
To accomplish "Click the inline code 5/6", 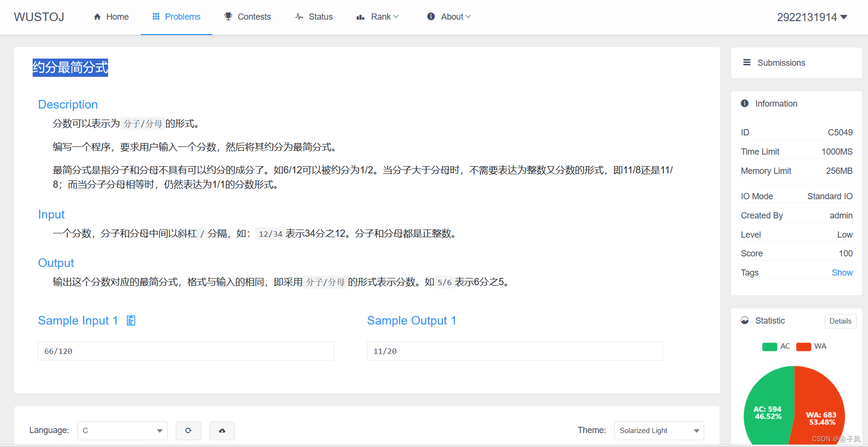I will [444, 282].
